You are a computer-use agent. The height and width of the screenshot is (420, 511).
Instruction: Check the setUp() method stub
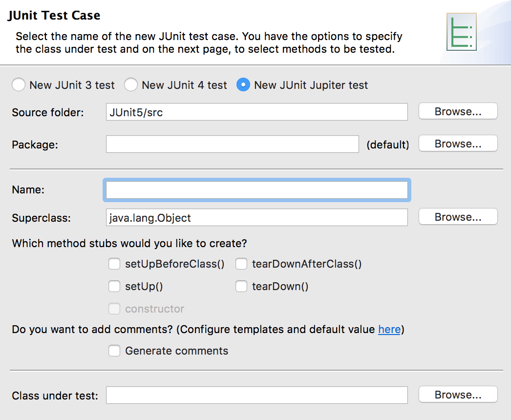pyautogui.click(x=114, y=286)
